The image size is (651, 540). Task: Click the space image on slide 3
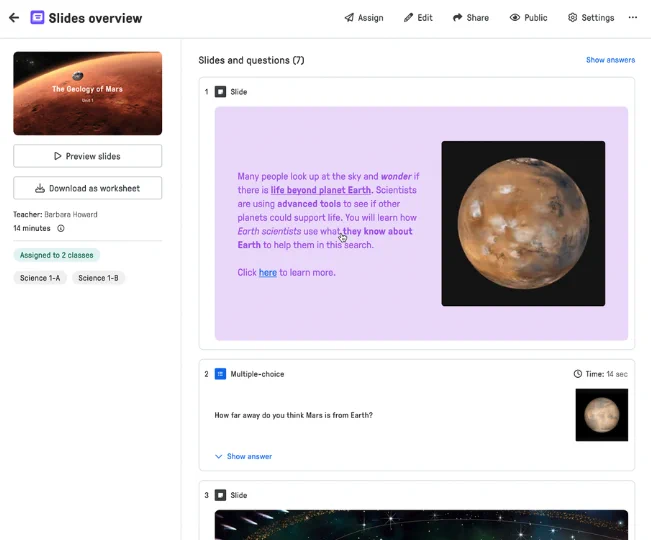pos(421,525)
